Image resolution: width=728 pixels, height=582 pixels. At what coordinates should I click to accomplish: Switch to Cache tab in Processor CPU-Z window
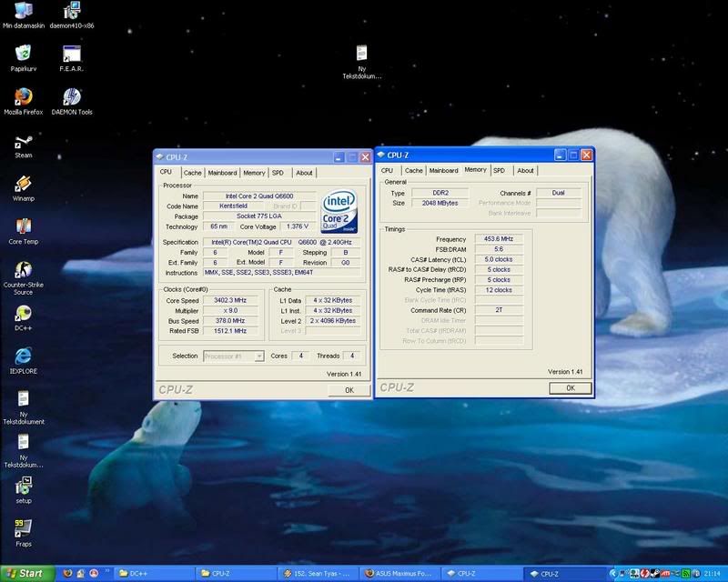click(192, 173)
